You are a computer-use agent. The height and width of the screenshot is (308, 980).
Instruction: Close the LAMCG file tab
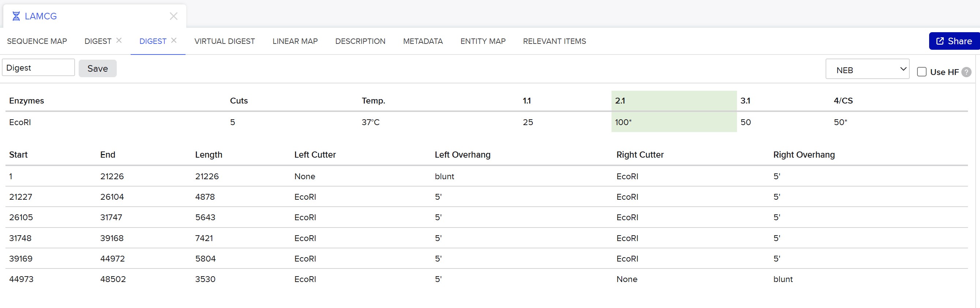[x=173, y=16]
